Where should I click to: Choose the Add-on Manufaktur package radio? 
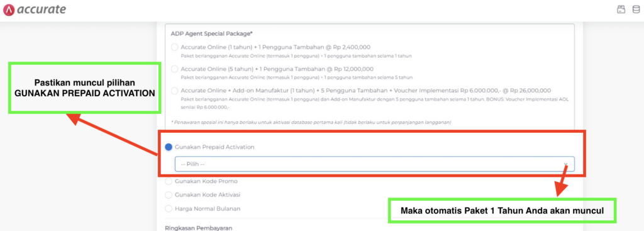175,91
